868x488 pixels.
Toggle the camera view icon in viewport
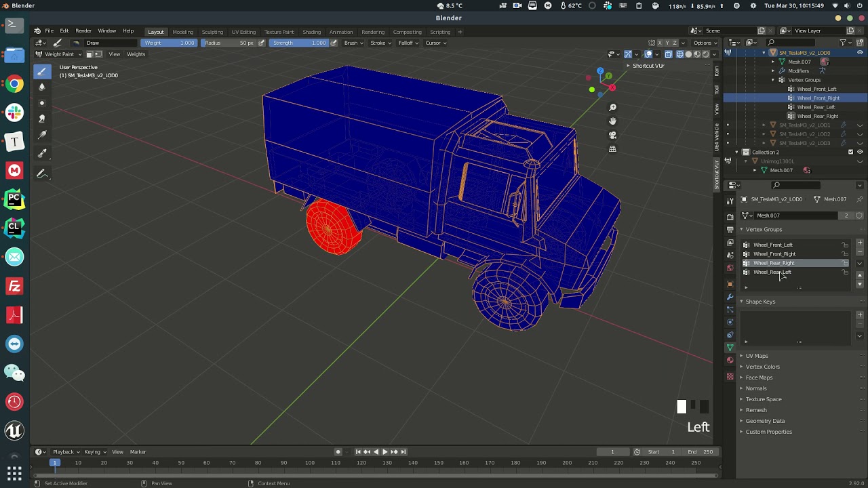pyautogui.click(x=612, y=135)
